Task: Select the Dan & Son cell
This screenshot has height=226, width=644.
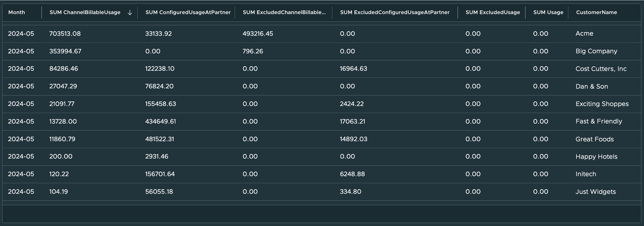Action: 592,86
